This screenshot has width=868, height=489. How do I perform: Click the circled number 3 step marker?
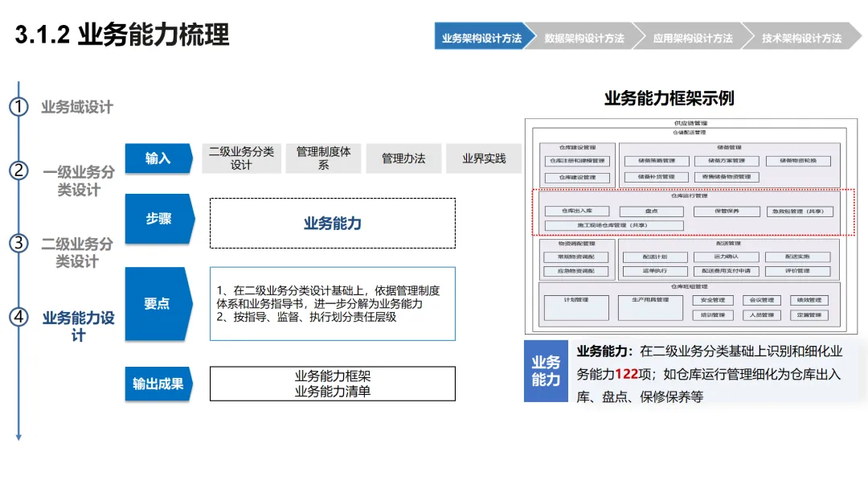18,243
